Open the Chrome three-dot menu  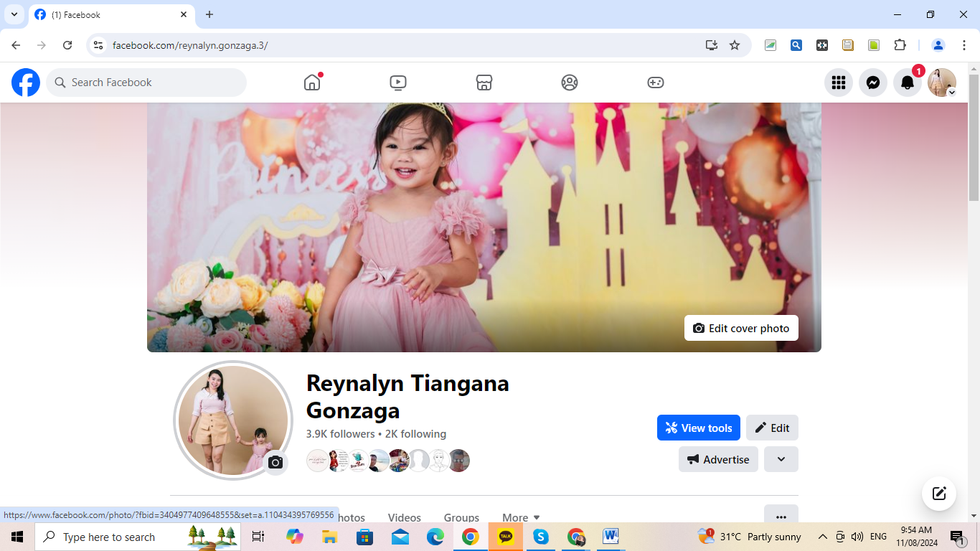(964, 45)
